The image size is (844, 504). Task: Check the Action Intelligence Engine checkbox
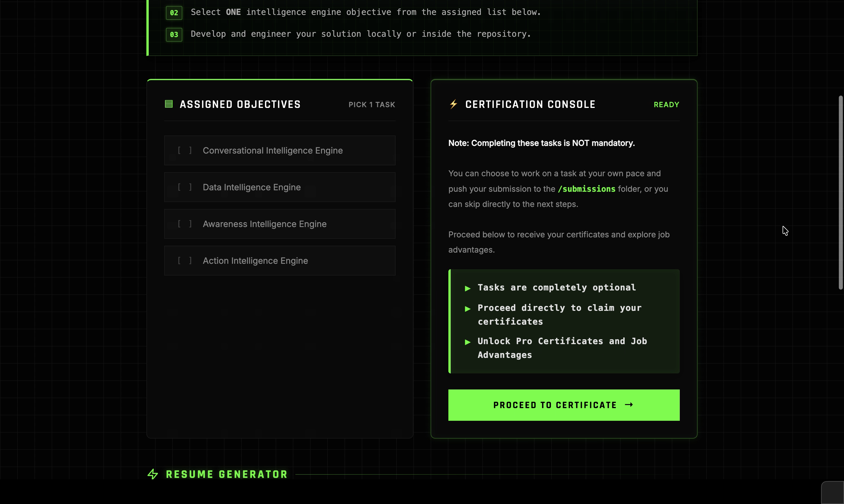(x=185, y=261)
